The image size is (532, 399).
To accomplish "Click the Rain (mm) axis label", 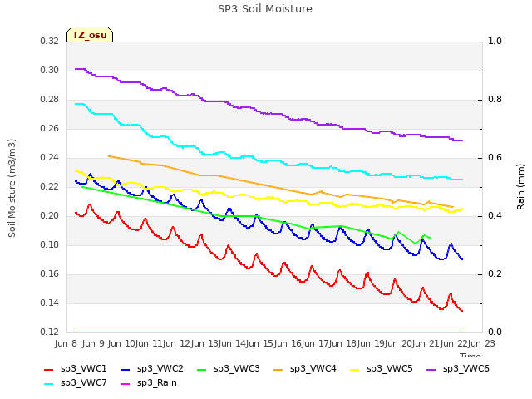I will [520, 187].
